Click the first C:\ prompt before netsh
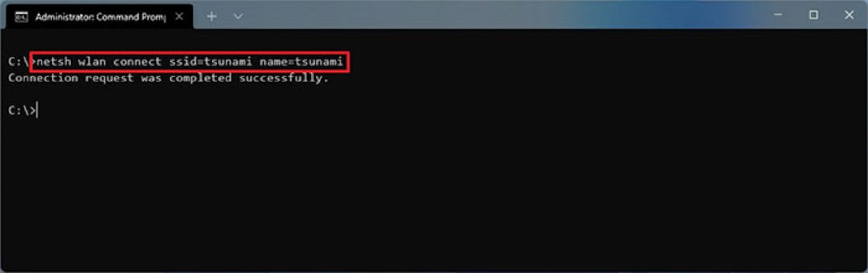The width and height of the screenshot is (868, 273). tap(19, 62)
